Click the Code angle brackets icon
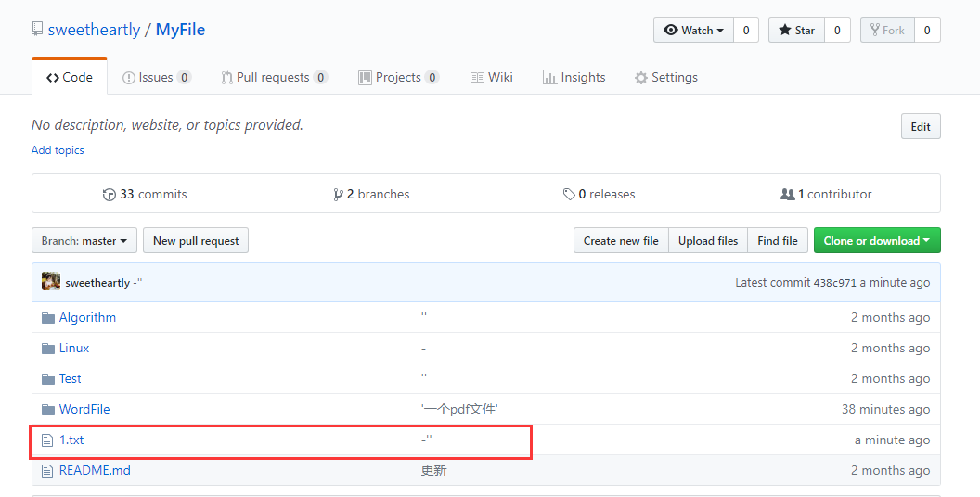 (53, 78)
